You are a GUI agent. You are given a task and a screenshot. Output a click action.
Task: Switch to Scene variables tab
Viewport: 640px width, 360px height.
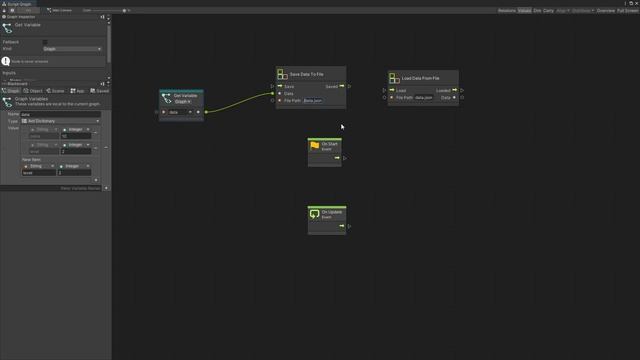pyautogui.click(x=55, y=91)
